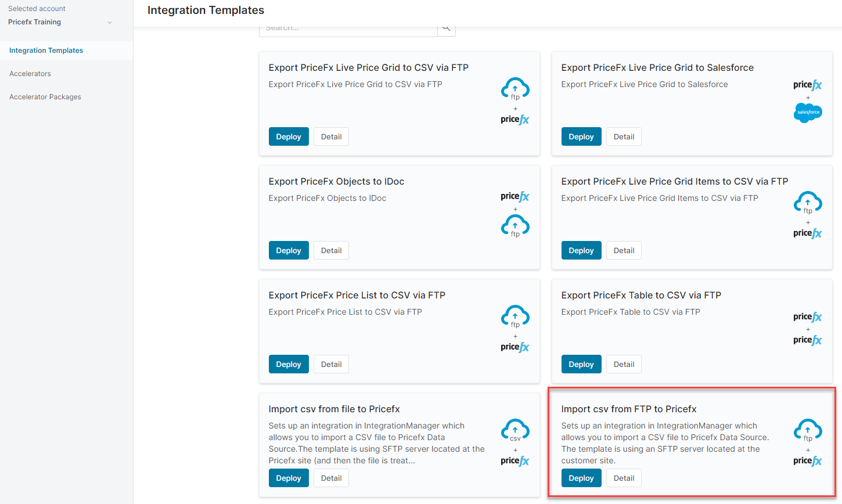Screen dimensions: 842x504
Task: Go to Accelerators in the sidebar
Action: [x=30, y=74]
